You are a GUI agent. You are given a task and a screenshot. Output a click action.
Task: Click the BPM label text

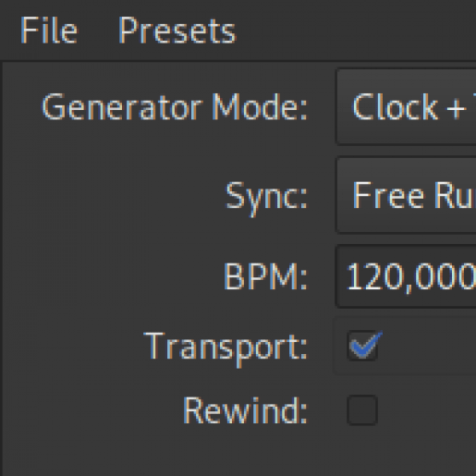(x=265, y=276)
